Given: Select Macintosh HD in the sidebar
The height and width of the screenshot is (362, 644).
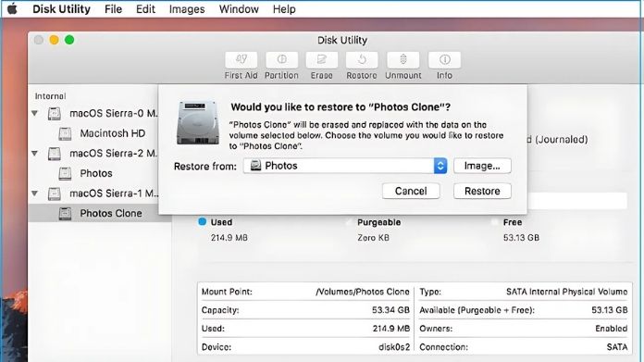Looking at the screenshot, I should coord(113,133).
